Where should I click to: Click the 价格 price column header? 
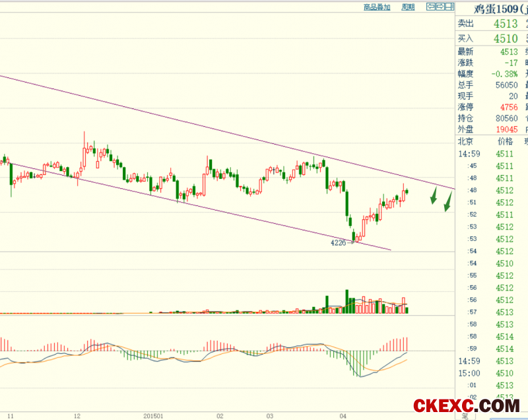505,141
